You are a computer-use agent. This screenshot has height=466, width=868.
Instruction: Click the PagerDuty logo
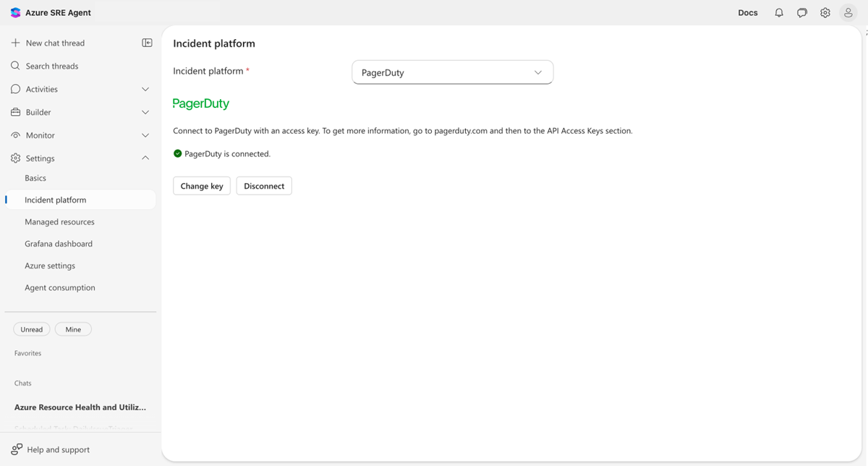[201, 103]
